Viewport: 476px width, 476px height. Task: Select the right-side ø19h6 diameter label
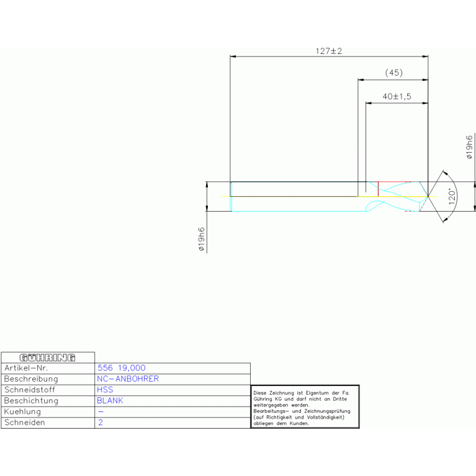[x=469, y=147]
